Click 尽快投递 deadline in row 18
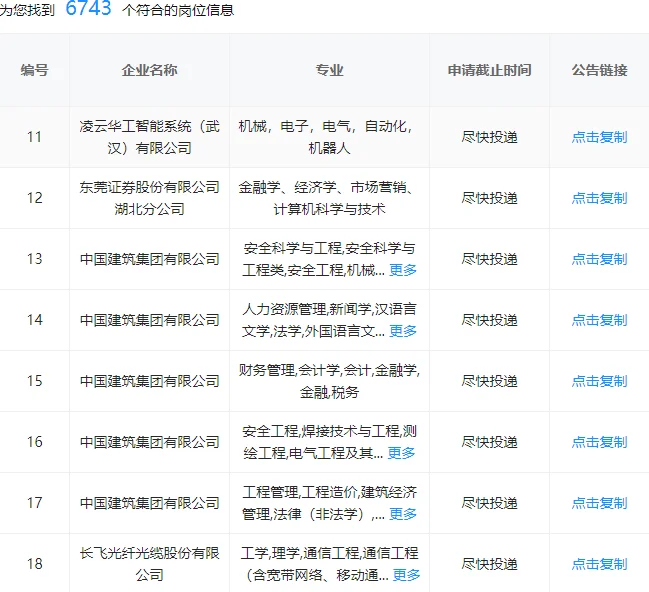The width and height of the screenshot is (649, 592). pyautogui.click(x=490, y=564)
